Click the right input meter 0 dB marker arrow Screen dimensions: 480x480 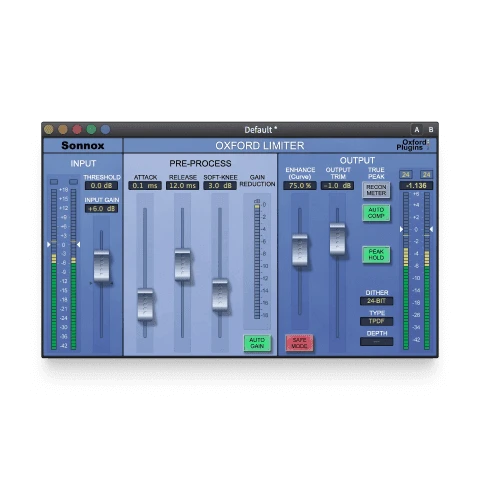79,245
